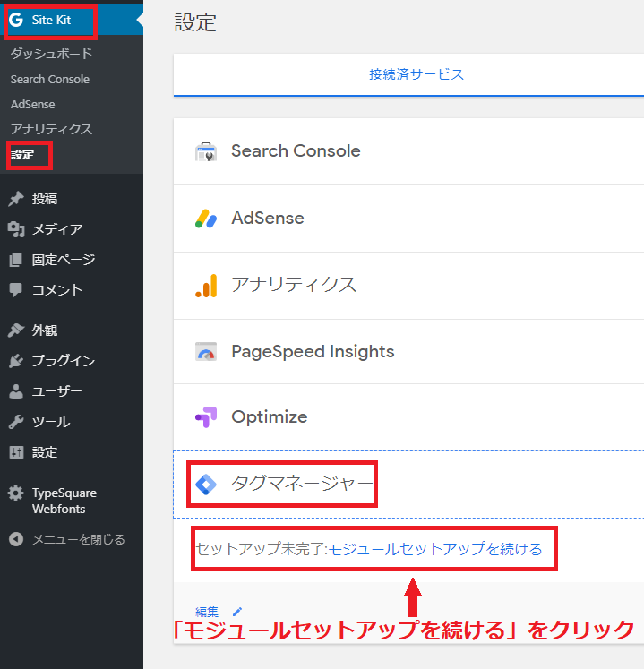Open the 固定ページ menu label
The height and width of the screenshot is (669, 644).
coord(64,260)
